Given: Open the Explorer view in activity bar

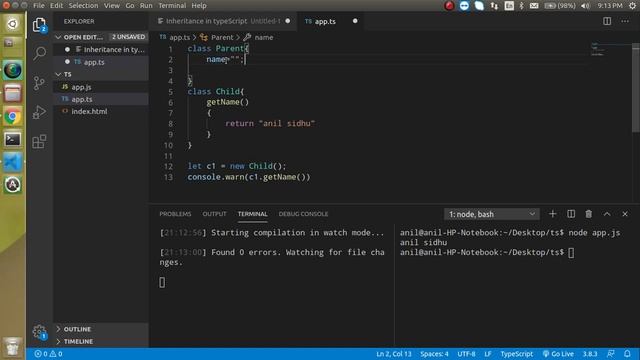Looking at the screenshot, I should (39, 25).
